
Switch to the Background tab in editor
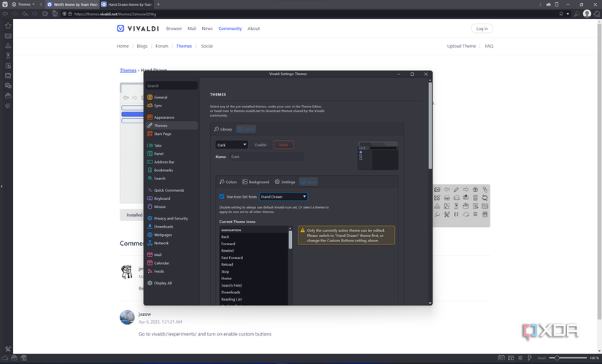click(x=255, y=182)
